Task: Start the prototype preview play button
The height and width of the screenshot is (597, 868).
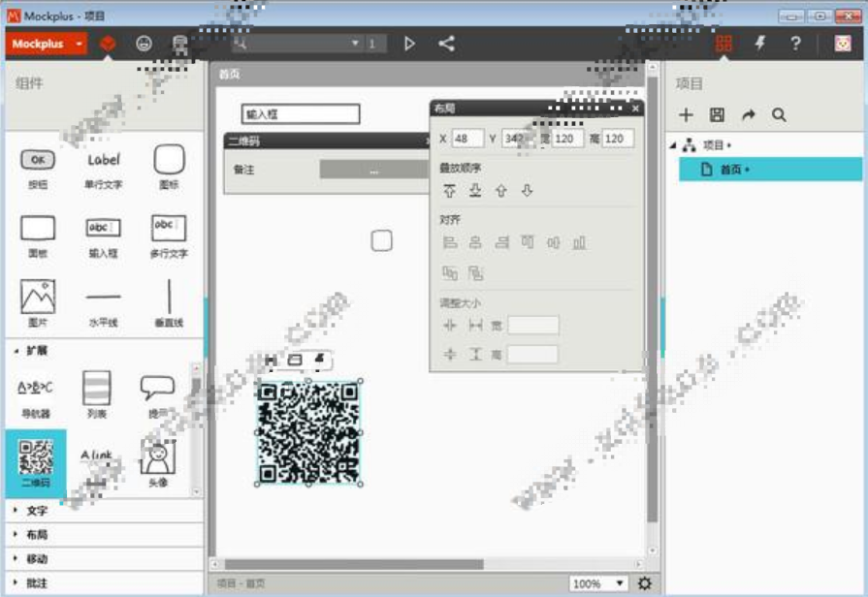Action: click(x=409, y=44)
